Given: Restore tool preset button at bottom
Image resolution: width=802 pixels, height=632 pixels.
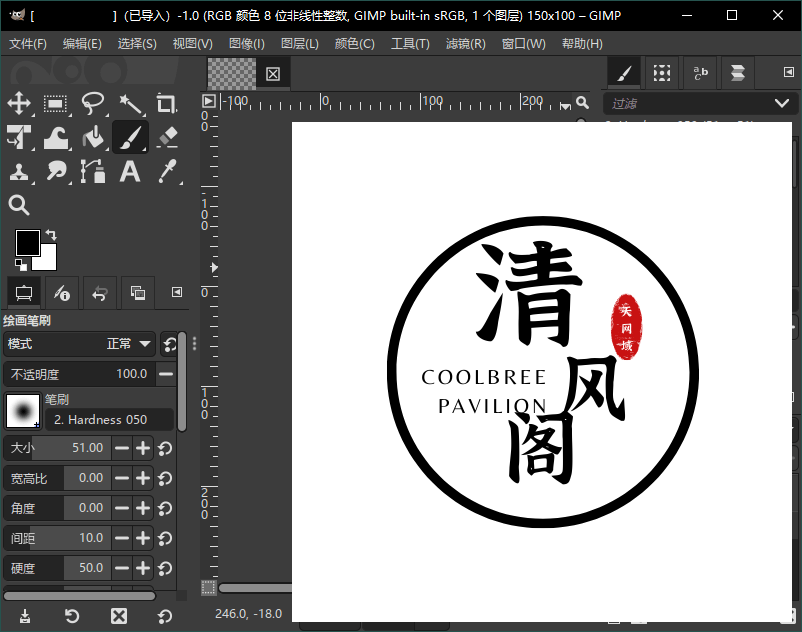Looking at the screenshot, I should [x=72, y=616].
